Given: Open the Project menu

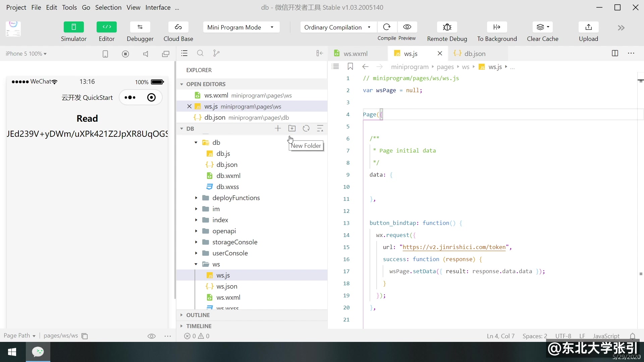Looking at the screenshot, I should [16, 7].
